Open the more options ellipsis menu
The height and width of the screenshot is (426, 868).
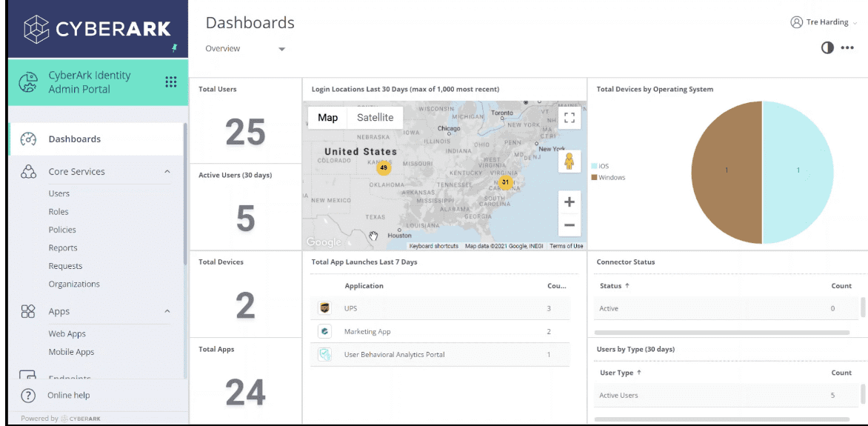tap(847, 47)
